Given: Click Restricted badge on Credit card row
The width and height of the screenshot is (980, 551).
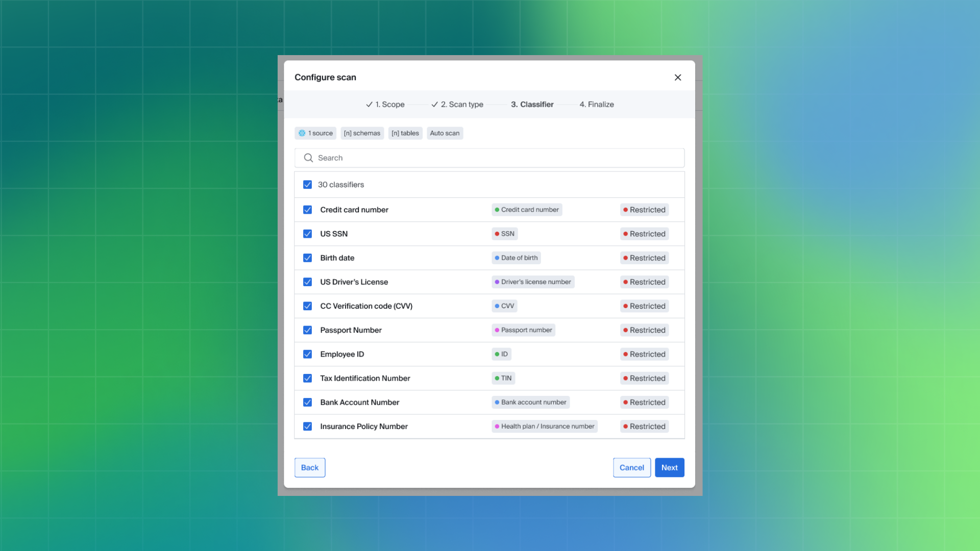Looking at the screenshot, I should click(644, 210).
